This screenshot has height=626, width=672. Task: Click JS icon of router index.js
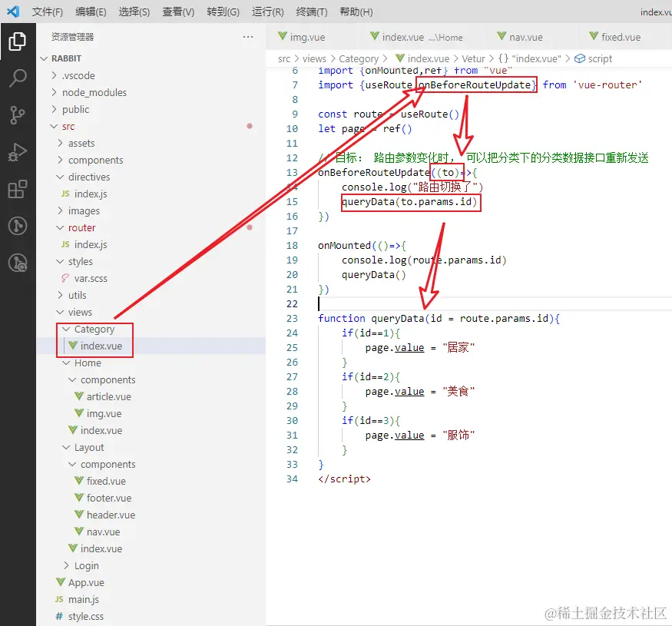click(65, 244)
